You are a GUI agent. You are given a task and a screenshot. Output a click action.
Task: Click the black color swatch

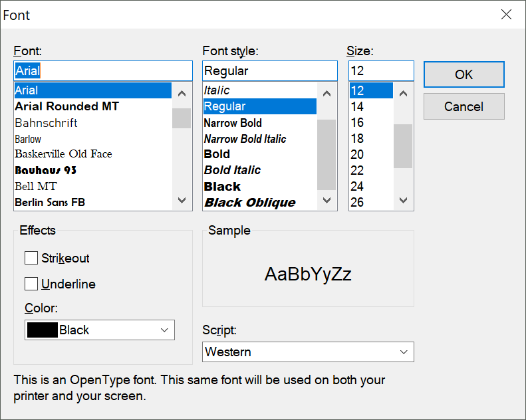pos(42,330)
